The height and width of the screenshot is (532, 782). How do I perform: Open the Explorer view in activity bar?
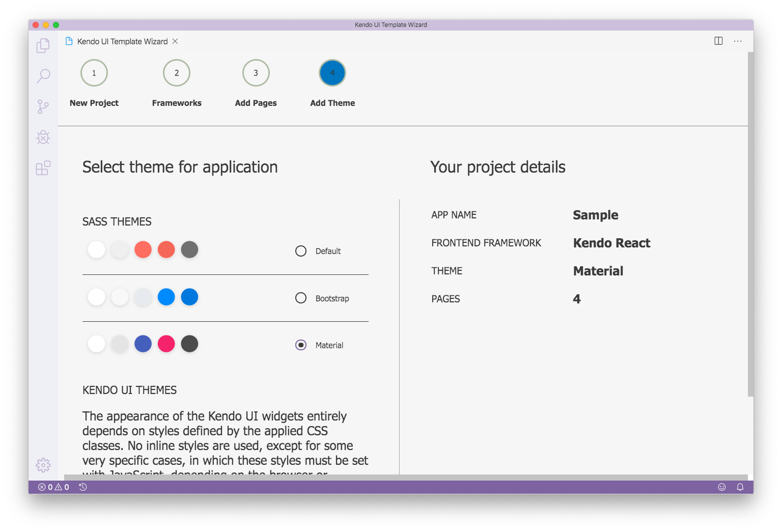(x=43, y=46)
